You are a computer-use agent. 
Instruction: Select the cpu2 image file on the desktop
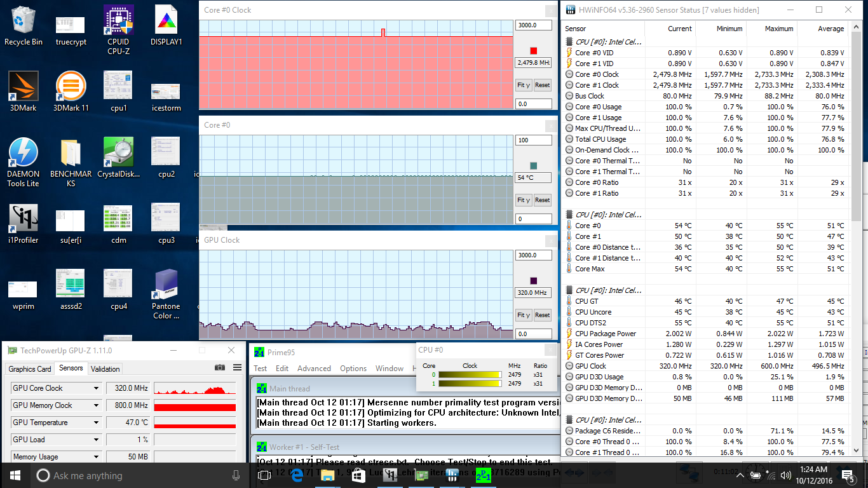tap(166, 158)
